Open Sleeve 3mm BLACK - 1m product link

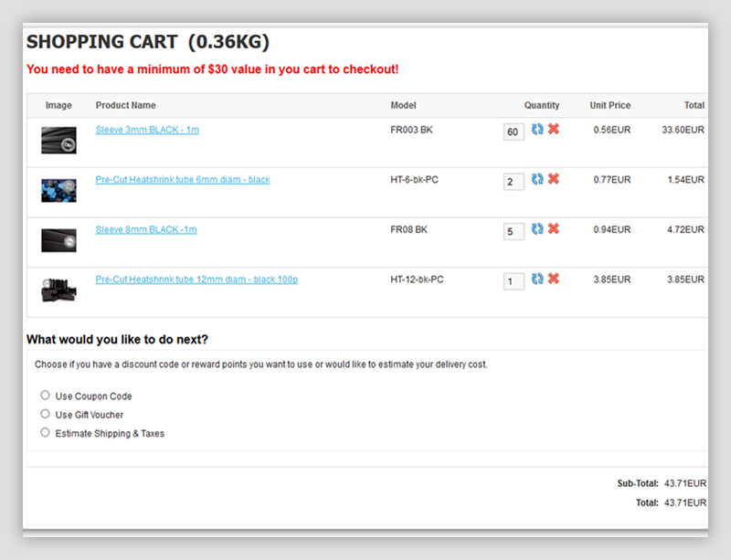(147, 130)
